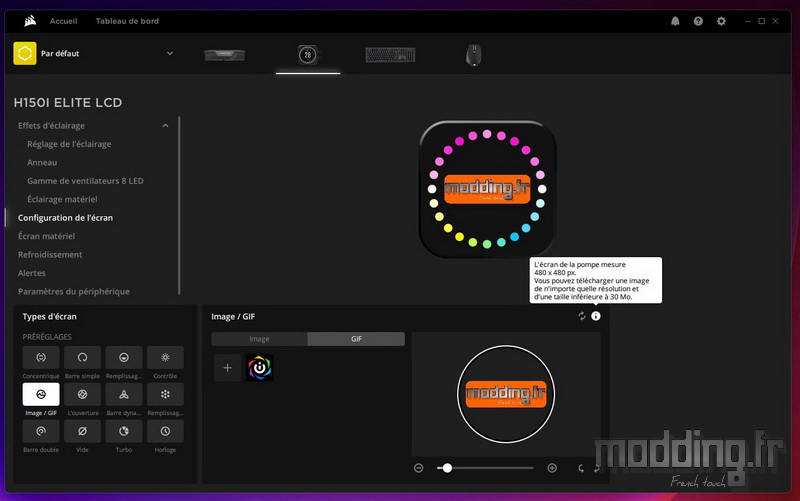
Task: Add a new GIF with plus button
Action: 228,368
